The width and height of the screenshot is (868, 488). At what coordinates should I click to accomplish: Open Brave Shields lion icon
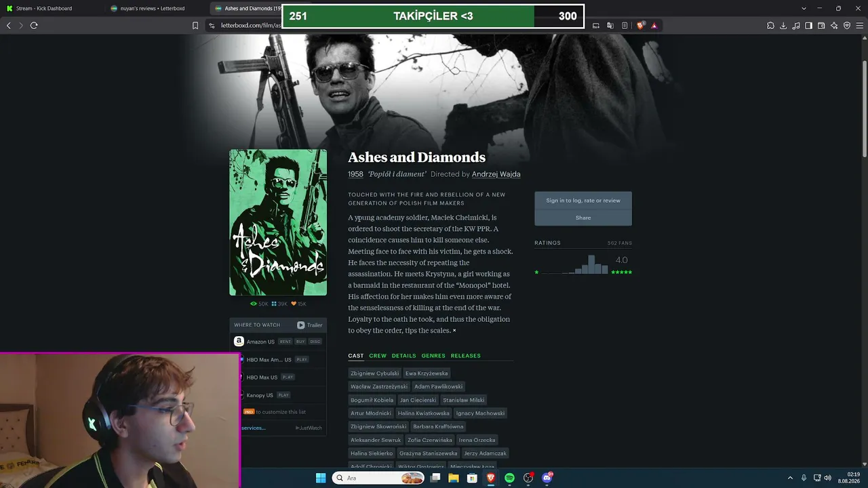coord(641,26)
